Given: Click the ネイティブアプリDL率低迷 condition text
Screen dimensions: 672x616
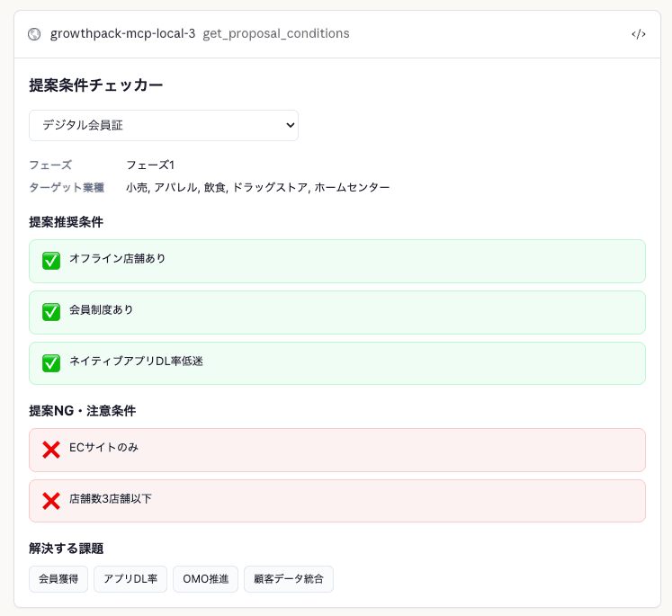Looking at the screenshot, I should click(136, 362).
